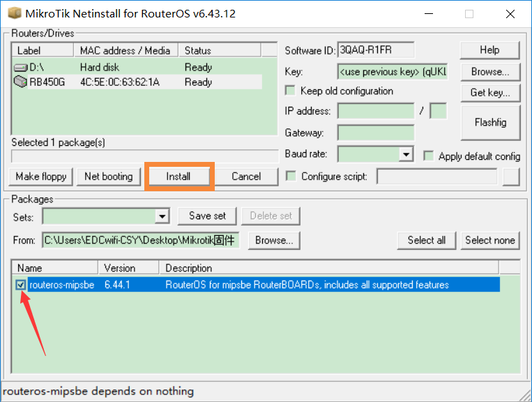532x402 pixels.
Task: Click the 'Hard disk' media cell
Action: (x=100, y=67)
